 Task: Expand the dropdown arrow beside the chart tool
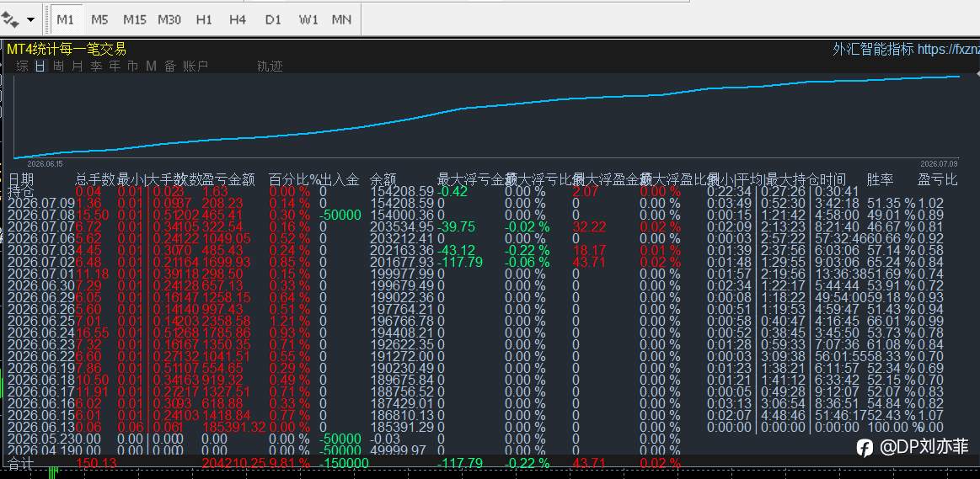(x=30, y=20)
